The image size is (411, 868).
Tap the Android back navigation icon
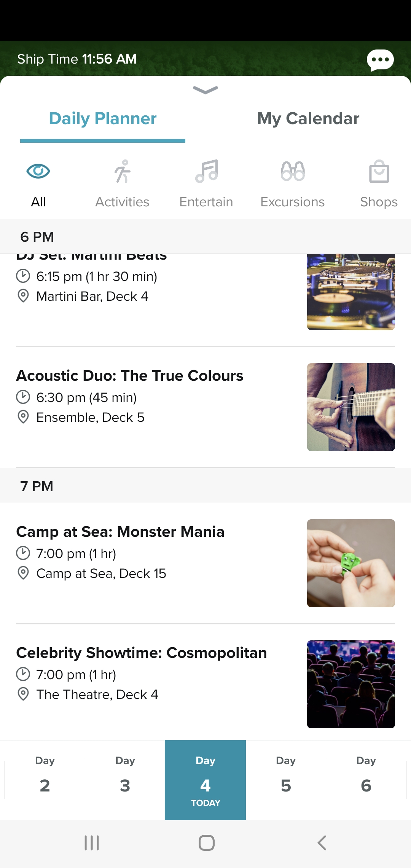click(x=322, y=843)
